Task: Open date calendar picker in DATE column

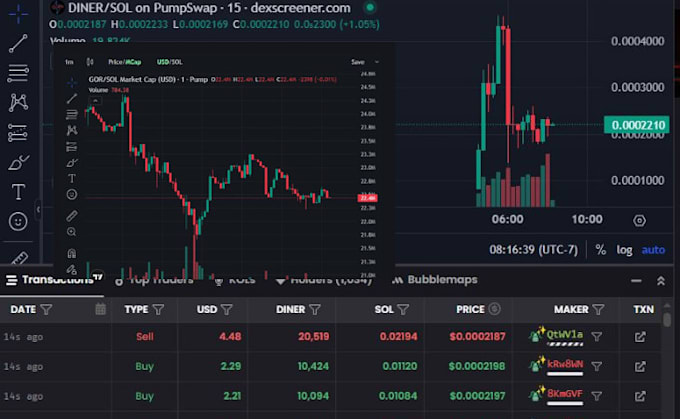Action: (x=100, y=309)
